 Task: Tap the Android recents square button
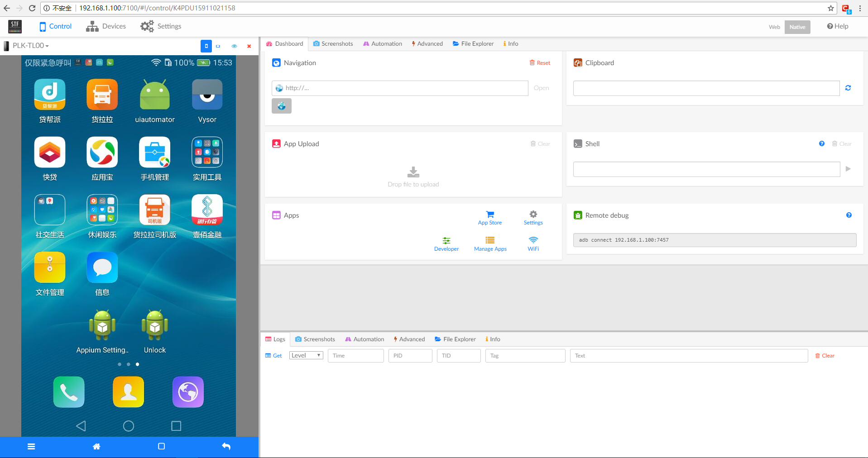pyautogui.click(x=176, y=426)
